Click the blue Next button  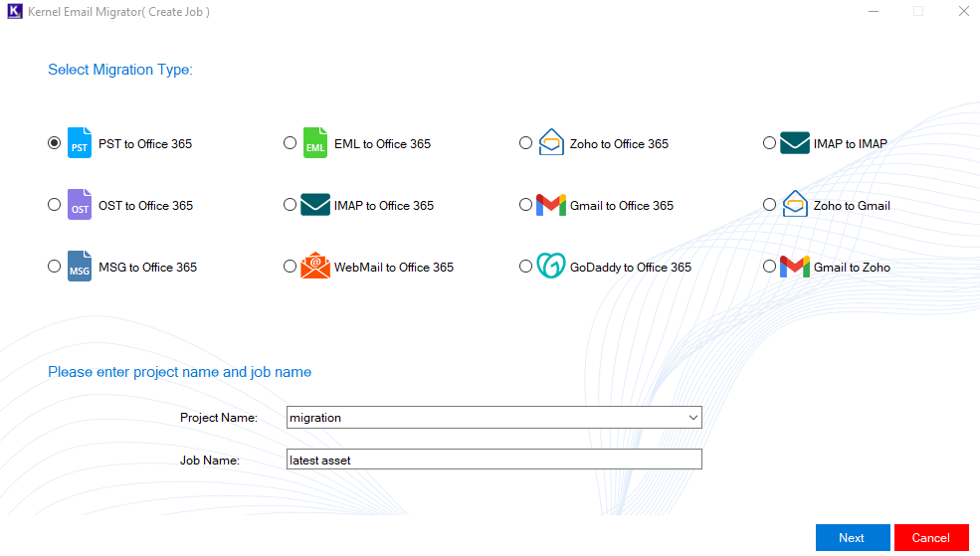pos(853,538)
